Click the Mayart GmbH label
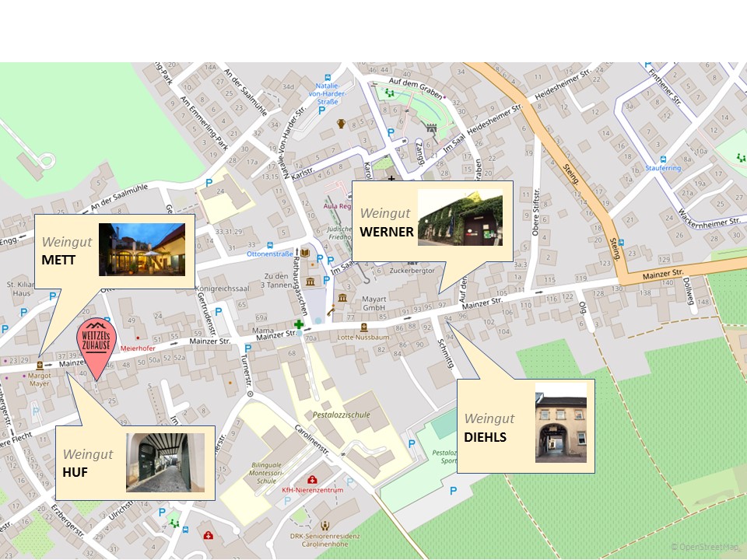The image size is (747, 560). 374,303
